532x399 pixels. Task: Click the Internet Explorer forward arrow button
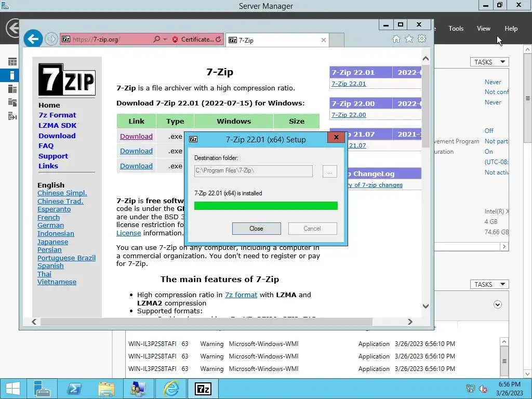coord(51,39)
